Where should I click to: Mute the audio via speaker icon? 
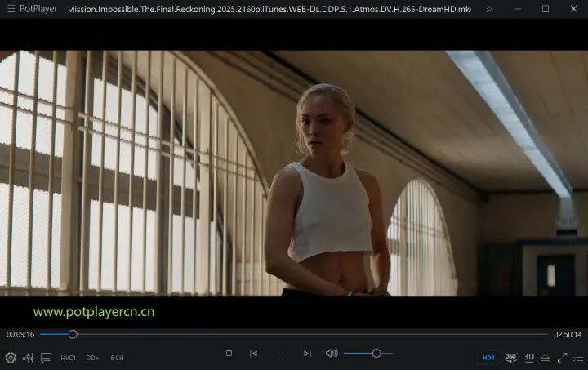pyautogui.click(x=332, y=354)
